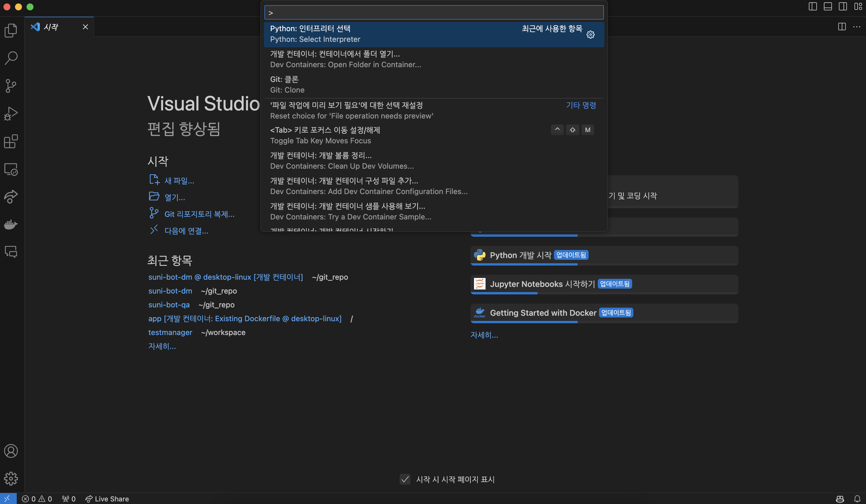Viewport: 866px width, 504px height.
Task: Click the gear icon on Python interpreter command
Action: (x=590, y=35)
